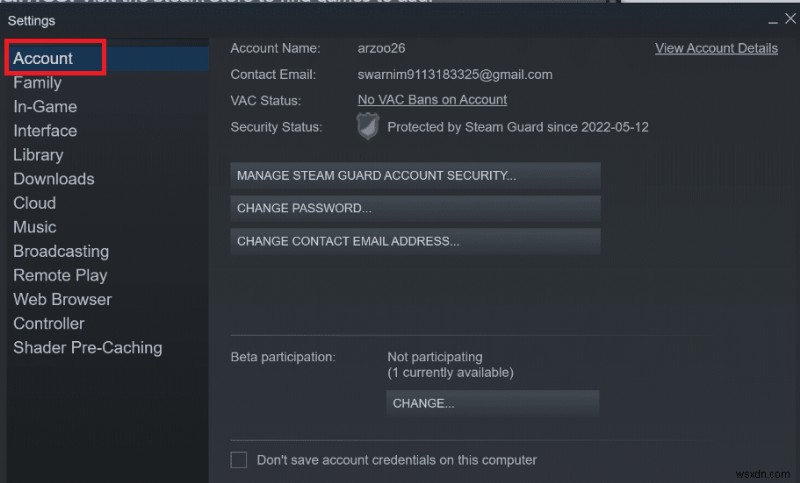Open Remote Play settings
Image resolution: width=800 pixels, height=483 pixels.
[x=60, y=275]
